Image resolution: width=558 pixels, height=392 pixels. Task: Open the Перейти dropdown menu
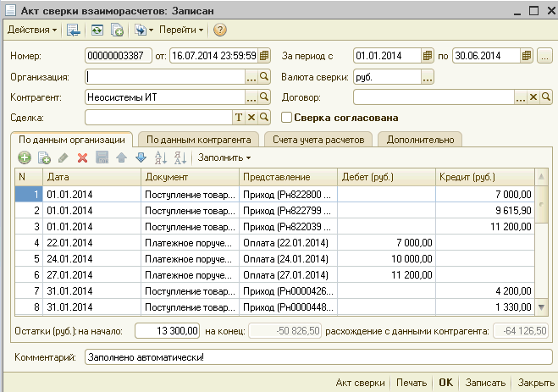(181, 30)
